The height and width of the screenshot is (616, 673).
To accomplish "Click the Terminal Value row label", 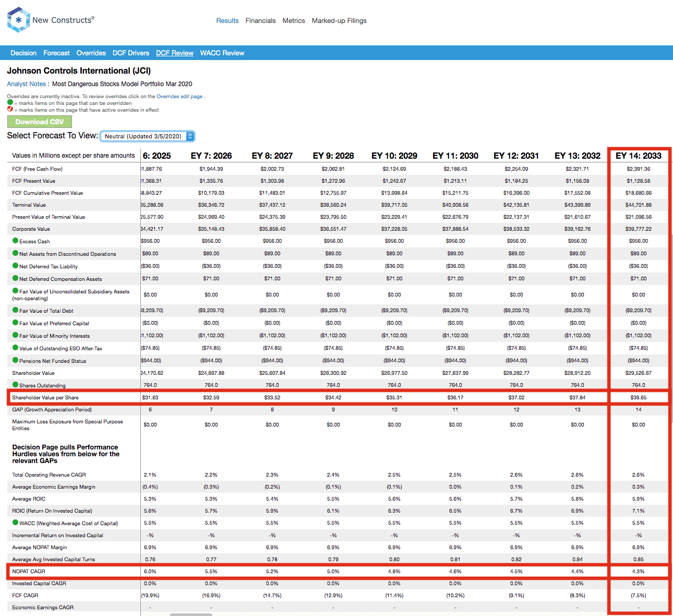I will tap(29, 205).
